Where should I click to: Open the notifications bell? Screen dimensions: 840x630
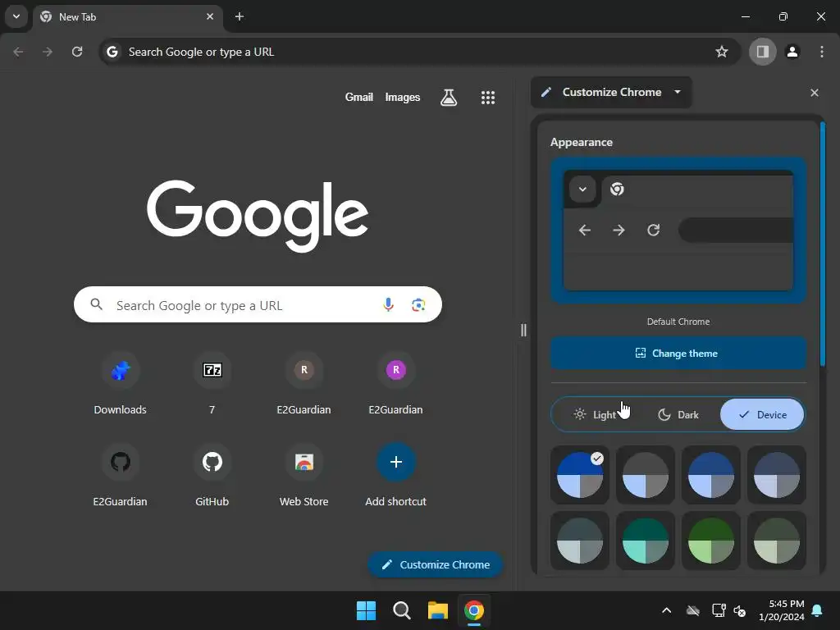pyautogui.click(x=817, y=610)
